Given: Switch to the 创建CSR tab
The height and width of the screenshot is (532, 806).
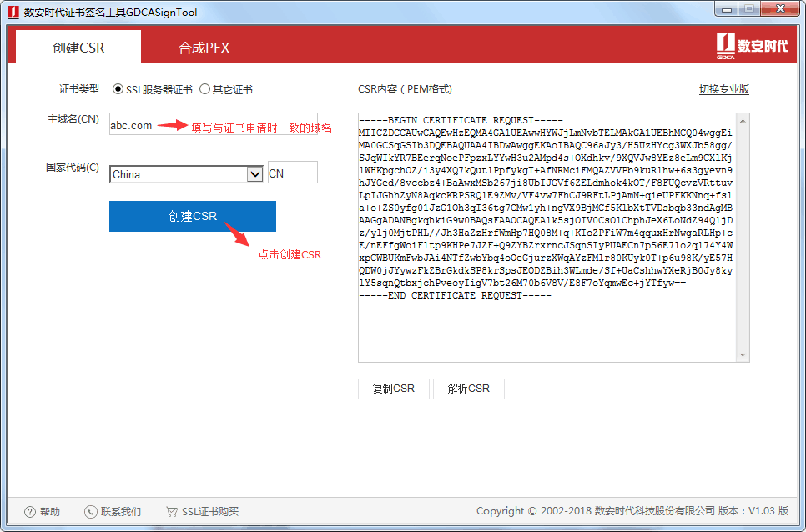Looking at the screenshot, I should (78, 48).
